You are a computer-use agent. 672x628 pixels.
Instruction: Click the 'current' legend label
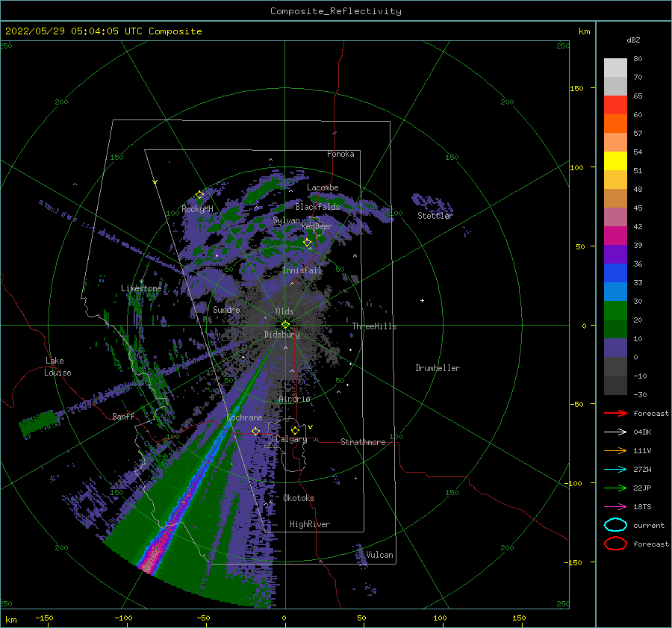pyautogui.click(x=649, y=526)
